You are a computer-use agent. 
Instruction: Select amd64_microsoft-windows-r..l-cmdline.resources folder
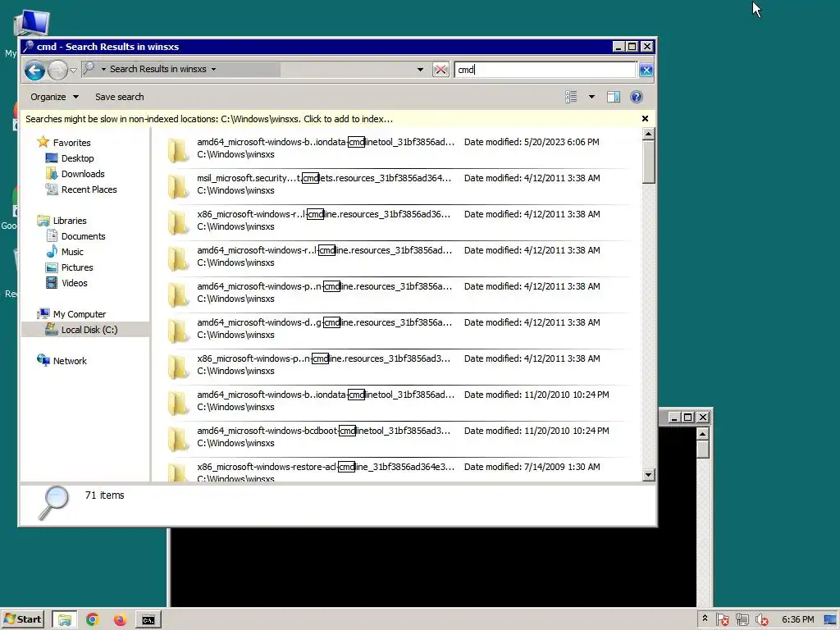coord(396,257)
